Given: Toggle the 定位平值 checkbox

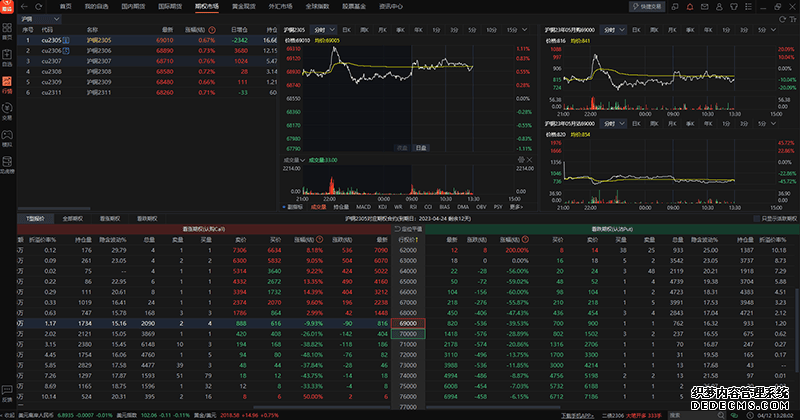Looking at the screenshot, I should [402, 228].
